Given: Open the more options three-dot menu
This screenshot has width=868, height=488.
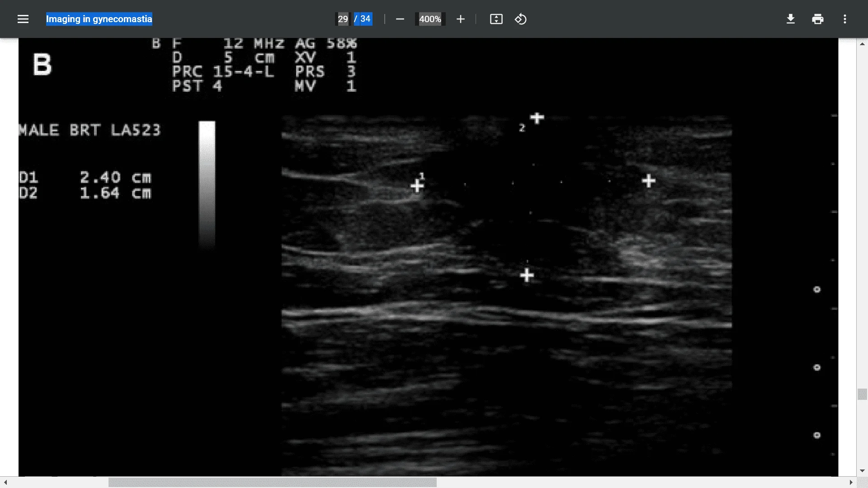Looking at the screenshot, I should [x=845, y=19].
